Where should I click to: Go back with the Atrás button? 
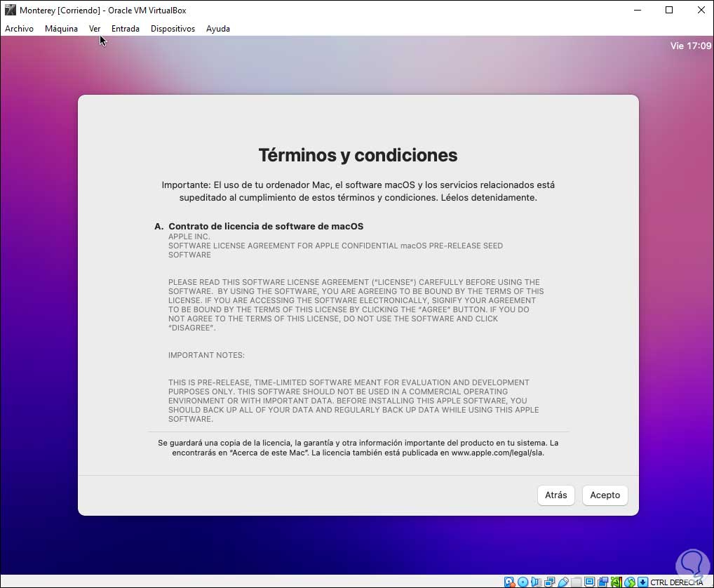click(x=556, y=495)
